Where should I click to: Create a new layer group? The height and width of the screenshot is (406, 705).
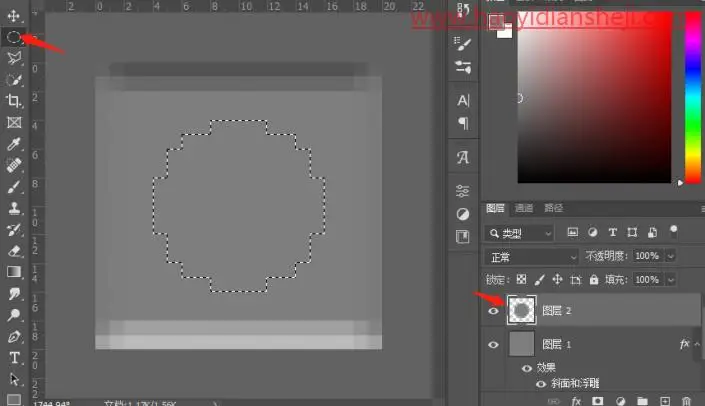[x=643, y=401]
